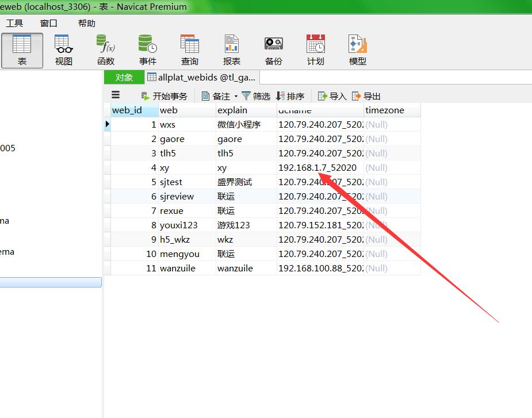Click the 排序 (Sort) button
Image resolution: width=532 pixels, height=418 pixels.
pos(290,96)
